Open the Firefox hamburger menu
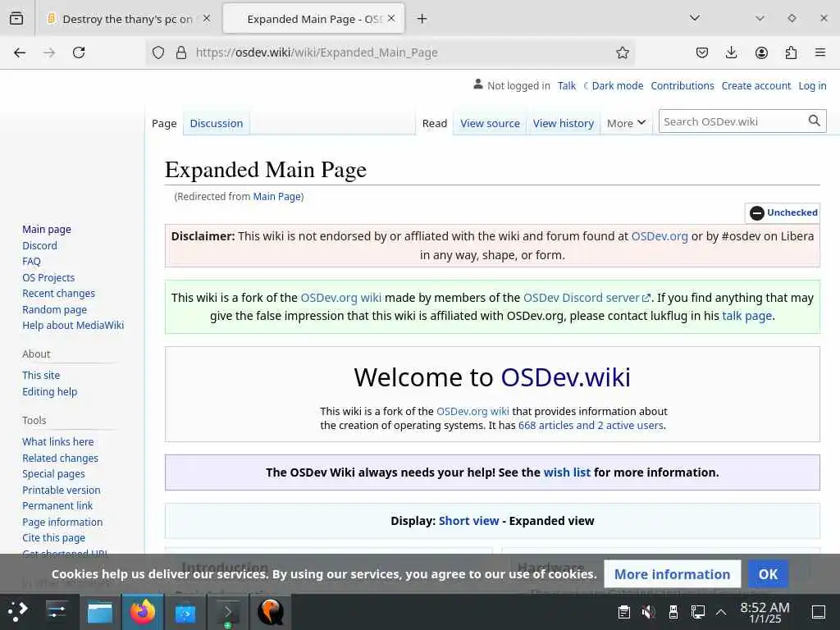The height and width of the screenshot is (630, 840). (x=820, y=52)
